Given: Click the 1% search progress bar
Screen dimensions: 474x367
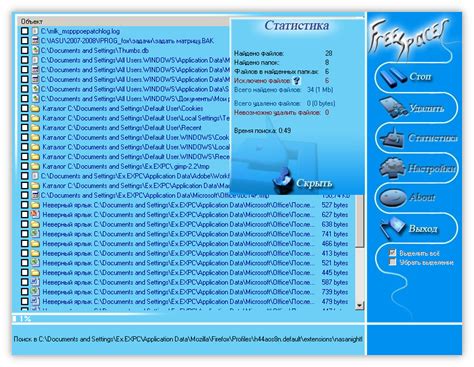Looking at the screenshot, I should pos(188,318).
